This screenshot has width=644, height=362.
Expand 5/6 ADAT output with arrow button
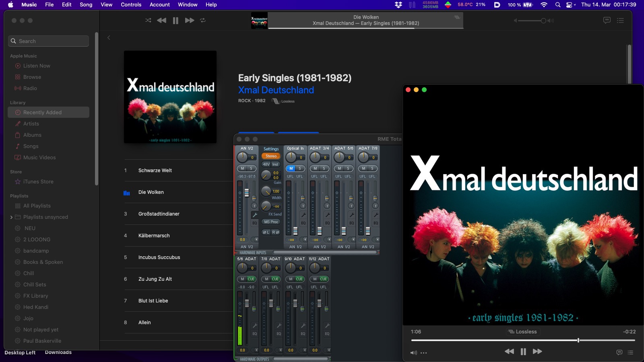(x=256, y=350)
